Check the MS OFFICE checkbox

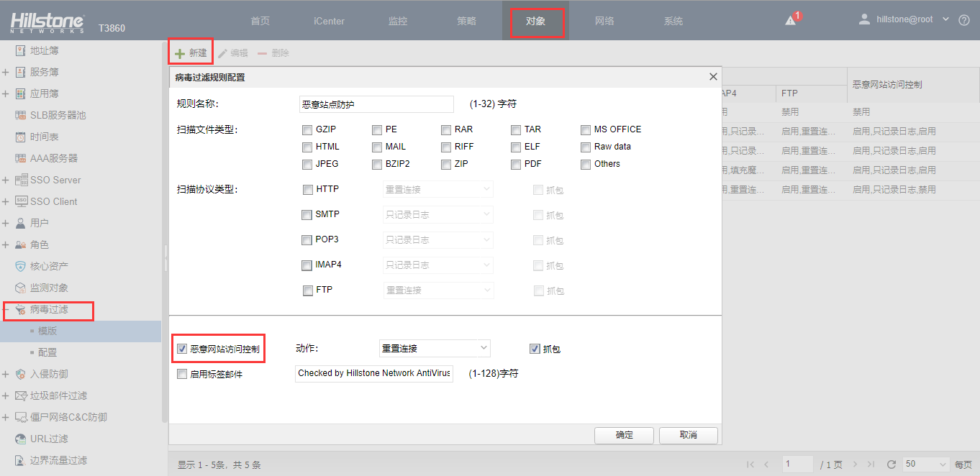point(586,130)
